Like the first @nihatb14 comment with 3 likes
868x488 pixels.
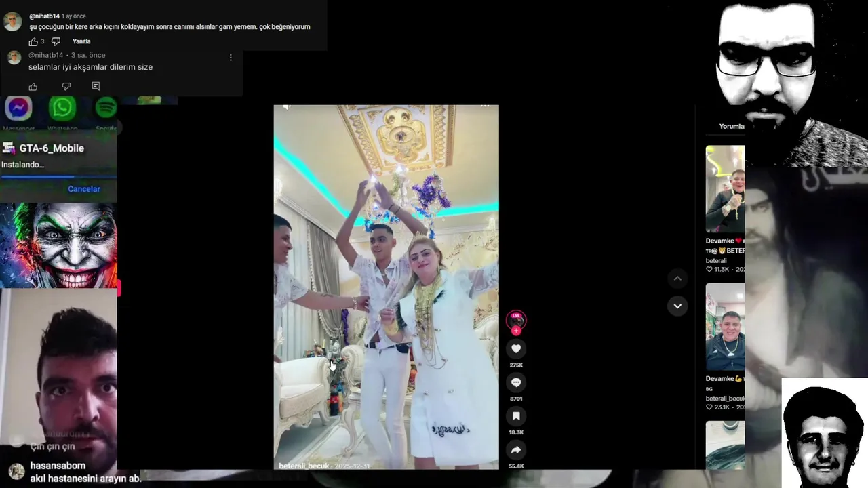click(x=33, y=41)
